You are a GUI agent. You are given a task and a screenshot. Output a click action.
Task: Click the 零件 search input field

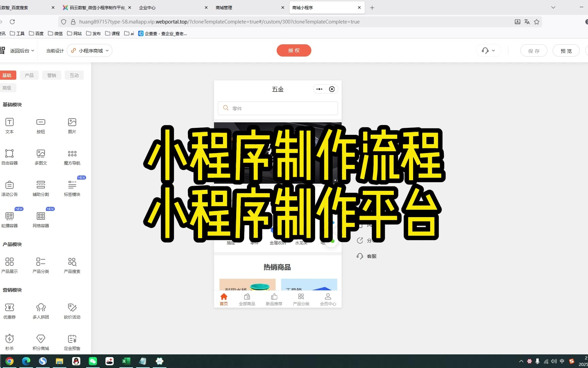pyautogui.click(x=278, y=108)
